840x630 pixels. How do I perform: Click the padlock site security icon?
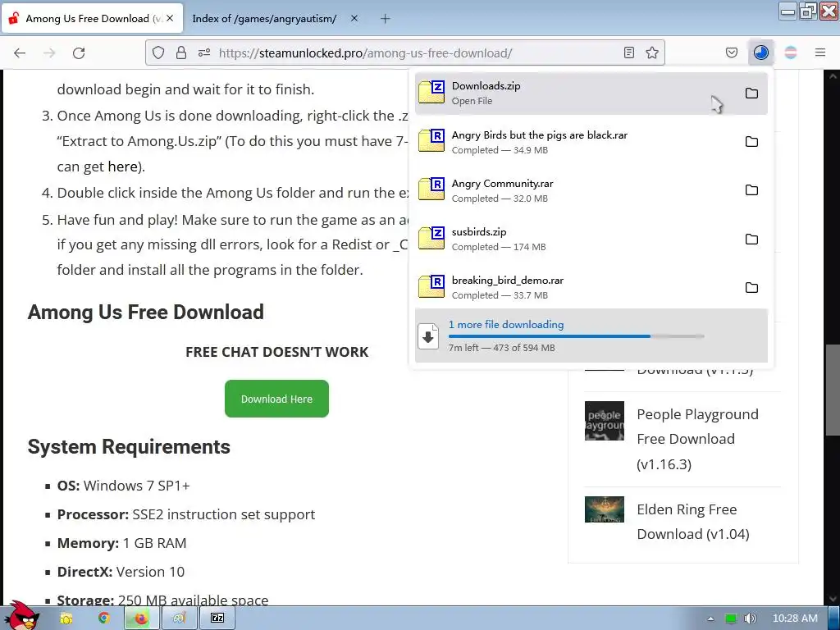[181, 52]
